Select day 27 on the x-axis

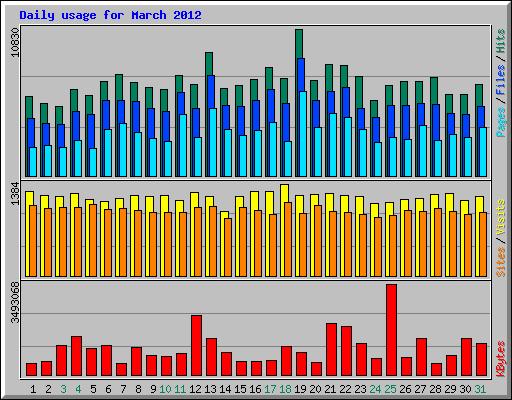click(420, 389)
